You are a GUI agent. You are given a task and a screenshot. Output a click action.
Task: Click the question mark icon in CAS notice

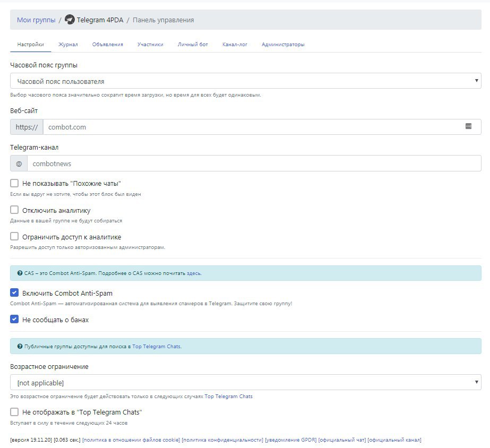pos(20,273)
